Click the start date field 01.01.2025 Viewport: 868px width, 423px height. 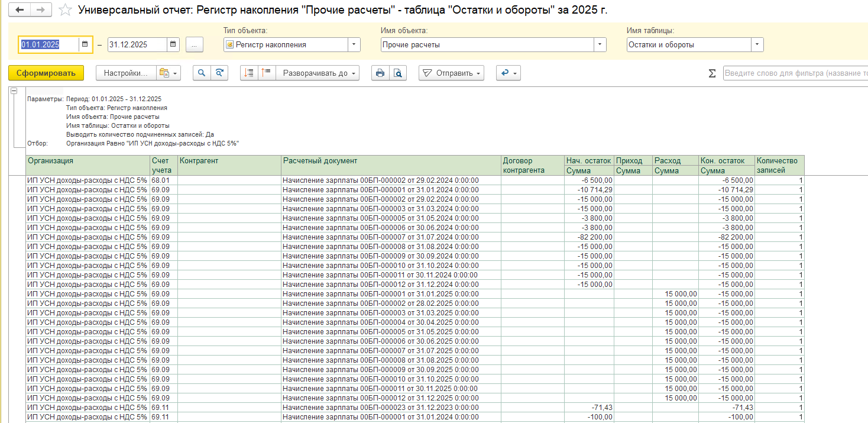tap(48, 44)
